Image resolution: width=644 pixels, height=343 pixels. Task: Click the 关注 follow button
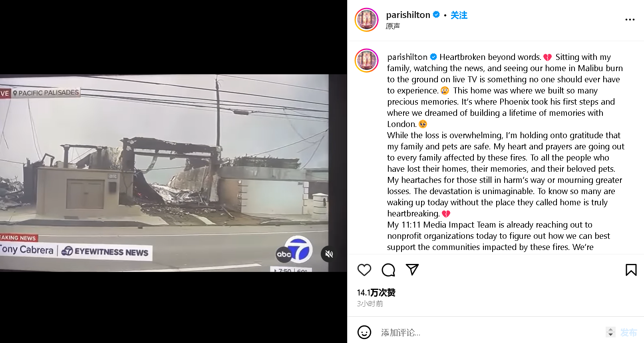pos(459,15)
